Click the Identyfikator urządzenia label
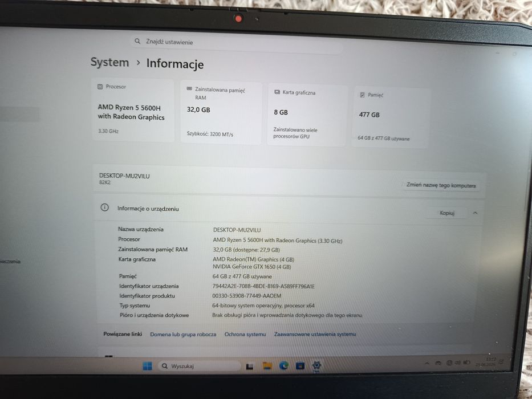This screenshot has height=399, width=532. 149,286
